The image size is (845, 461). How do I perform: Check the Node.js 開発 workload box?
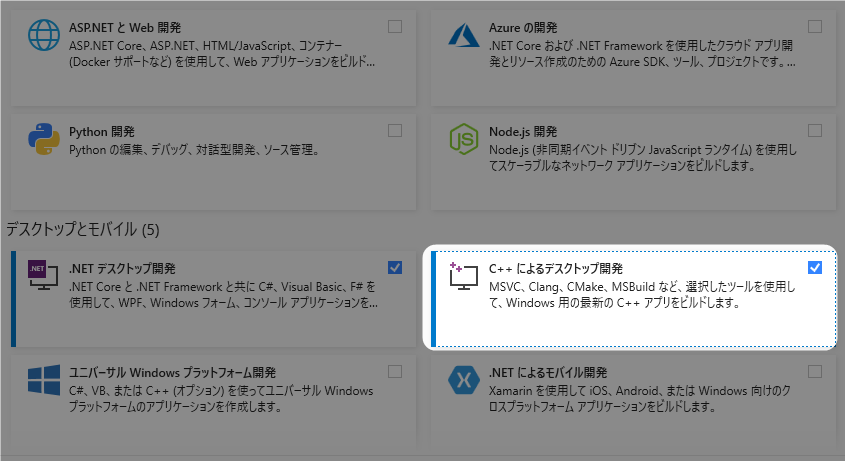click(x=815, y=130)
